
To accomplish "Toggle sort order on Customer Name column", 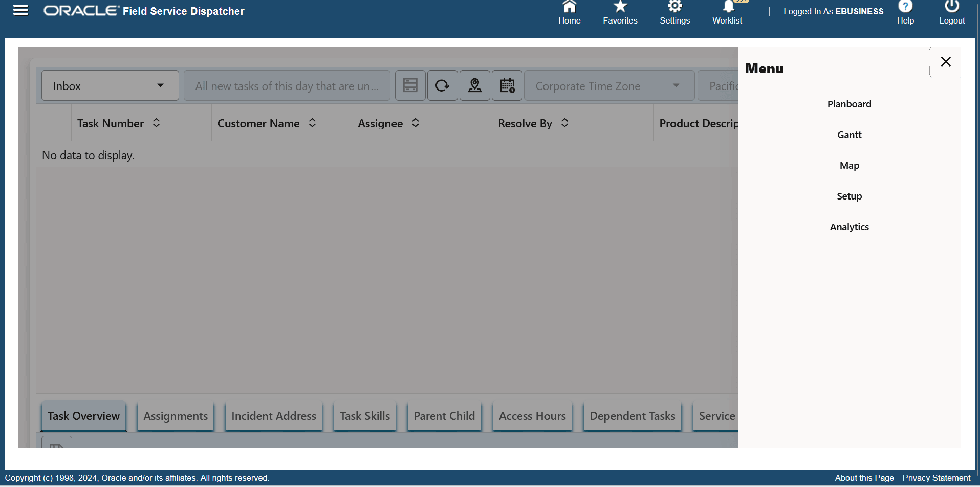I will [x=312, y=123].
